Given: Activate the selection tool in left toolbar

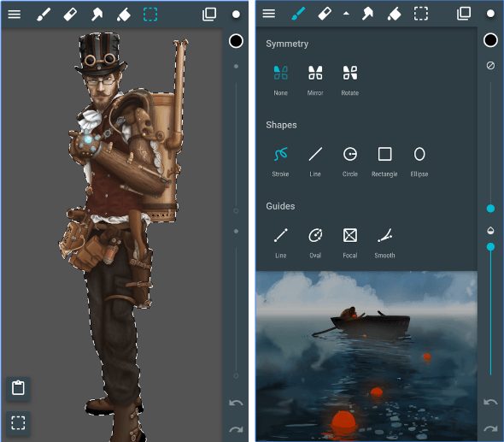Looking at the screenshot, I should (150, 15).
